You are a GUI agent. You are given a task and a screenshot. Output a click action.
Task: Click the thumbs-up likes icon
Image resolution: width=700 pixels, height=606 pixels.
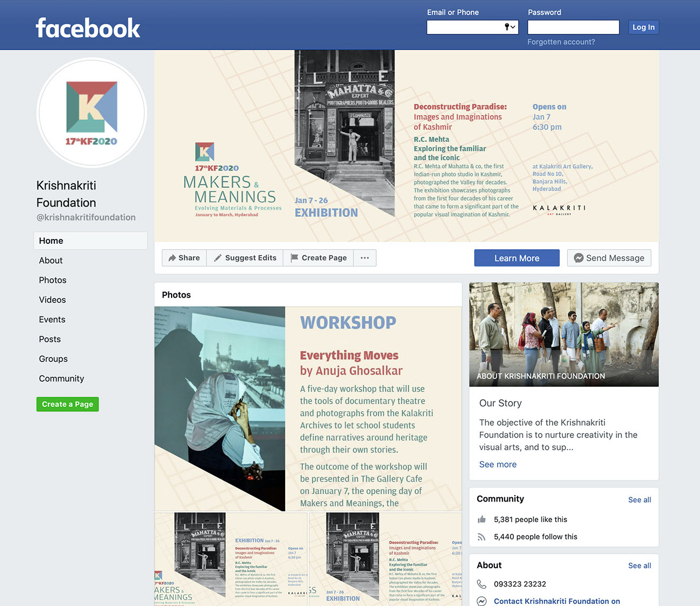point(482,519)
